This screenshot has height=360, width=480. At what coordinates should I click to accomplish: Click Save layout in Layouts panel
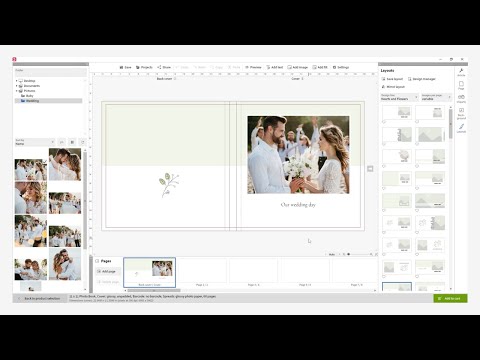coord(392,79)
